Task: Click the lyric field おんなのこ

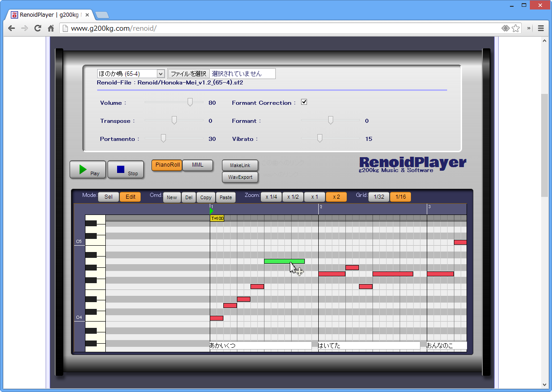Action: [447, 345]
